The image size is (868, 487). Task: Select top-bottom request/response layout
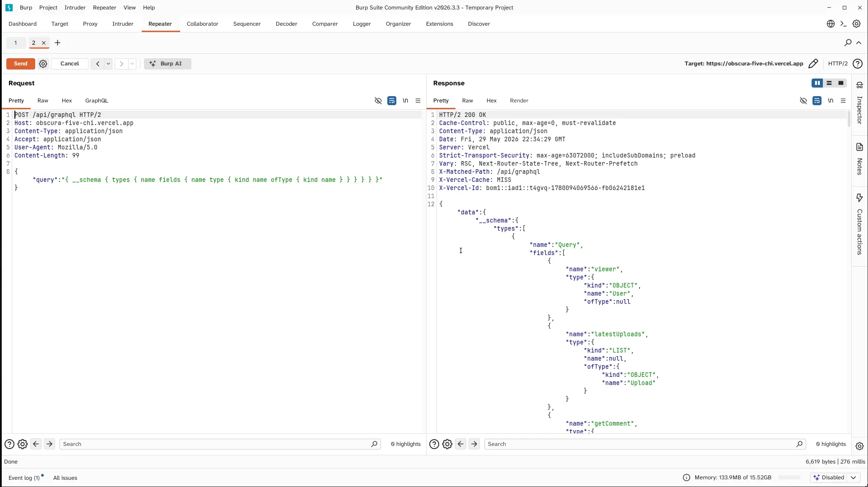click(x=829, y=83)
